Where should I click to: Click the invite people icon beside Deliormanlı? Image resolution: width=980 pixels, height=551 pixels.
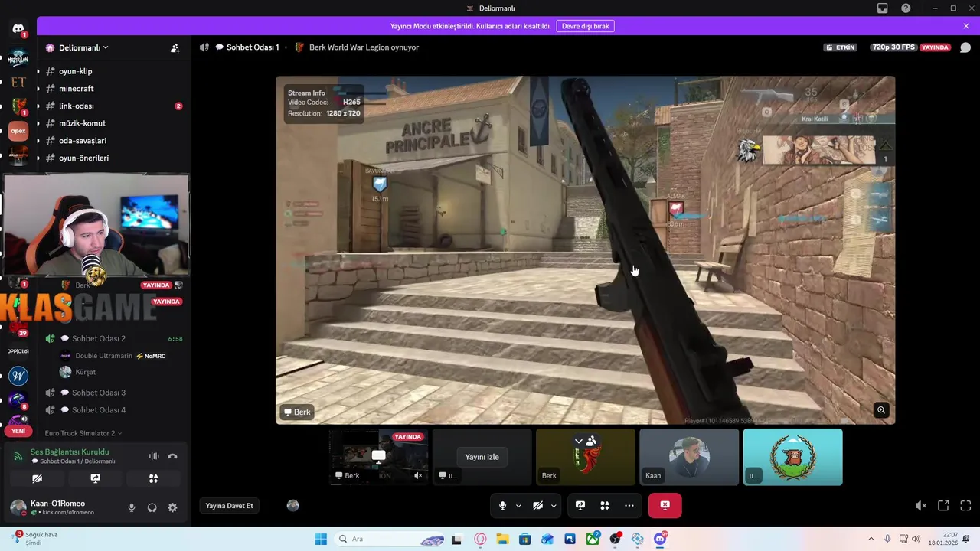pyautogui.click(x=175, y=47)
